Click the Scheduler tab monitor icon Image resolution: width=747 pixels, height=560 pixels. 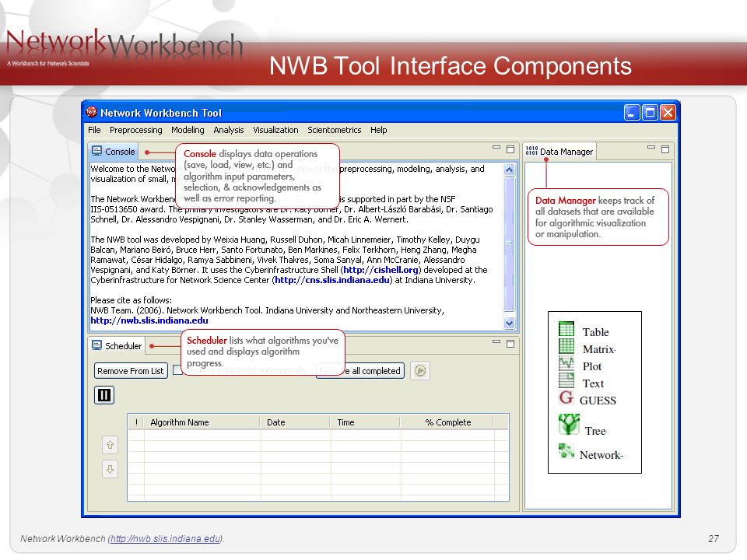pos(96,345)
